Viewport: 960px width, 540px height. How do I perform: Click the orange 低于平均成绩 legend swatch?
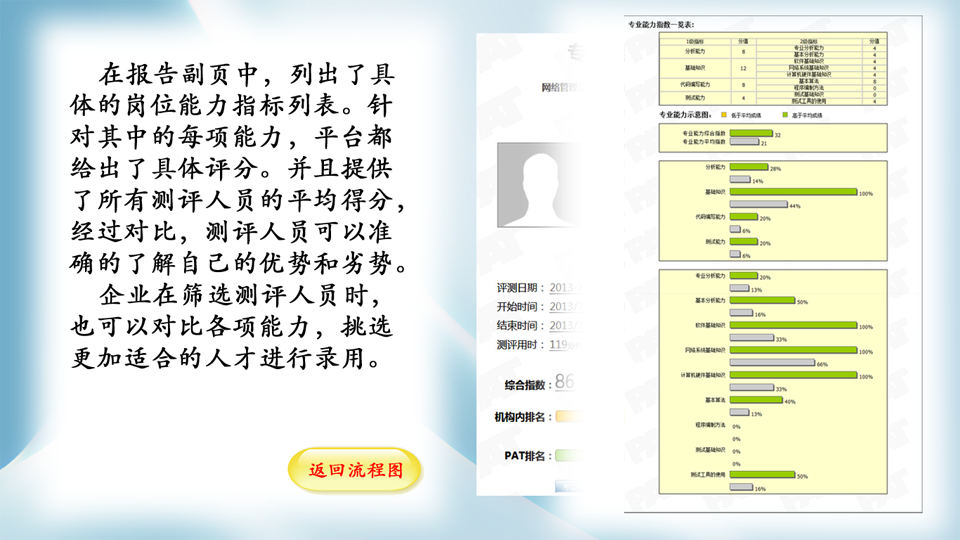point(724,114)
